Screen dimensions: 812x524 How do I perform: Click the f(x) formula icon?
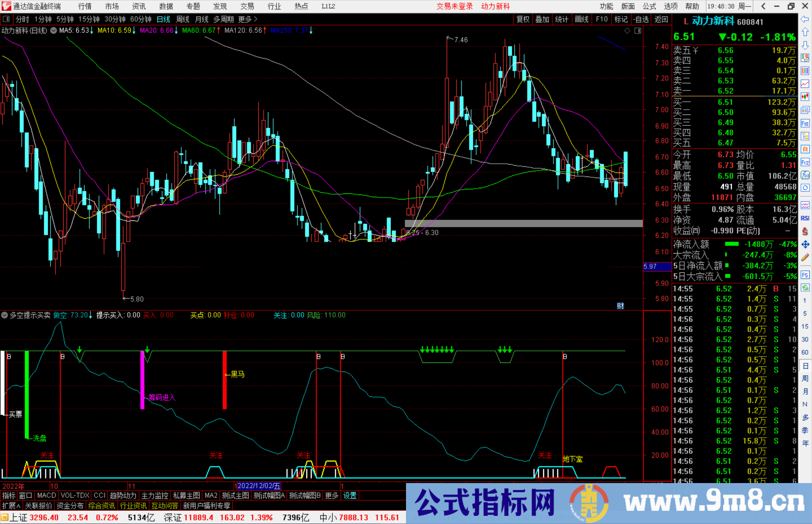[x=805, y=175]
